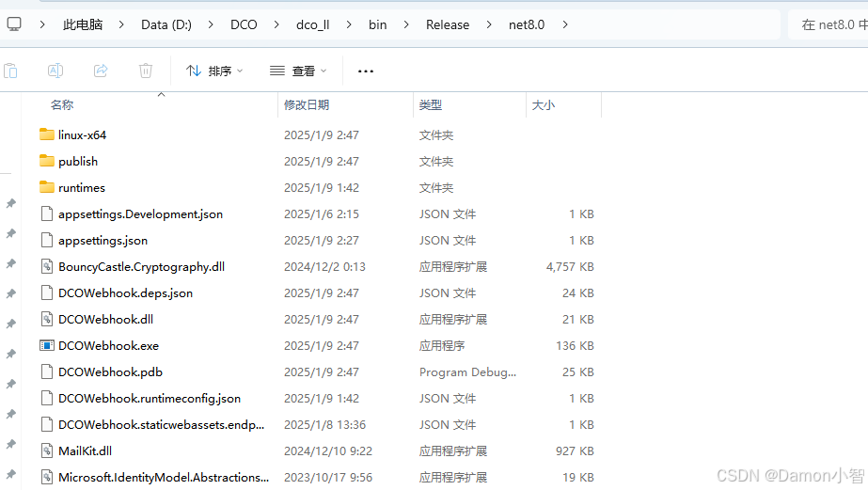
Task: Click size value 136 KB
Action: pos(575,345)
